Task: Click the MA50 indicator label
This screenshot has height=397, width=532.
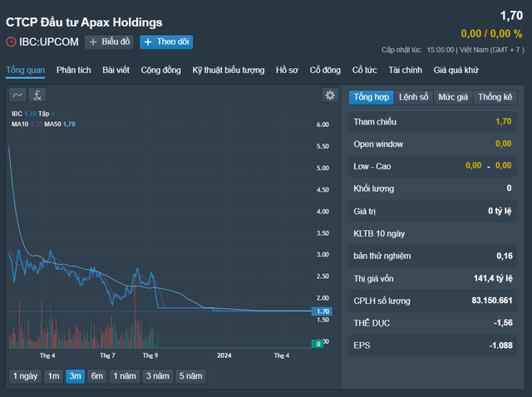Action: point(52,124)
